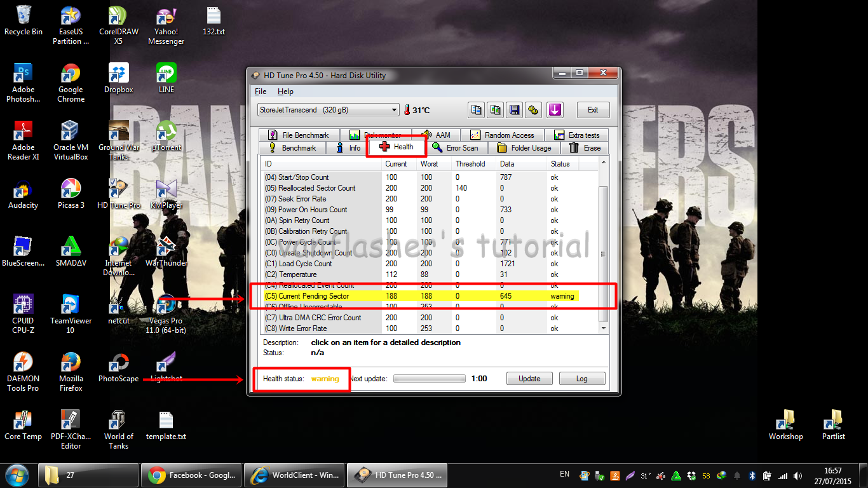
Task: Select the Adobe Reader XI desktop icon
Action: click(x=24, y=141)
